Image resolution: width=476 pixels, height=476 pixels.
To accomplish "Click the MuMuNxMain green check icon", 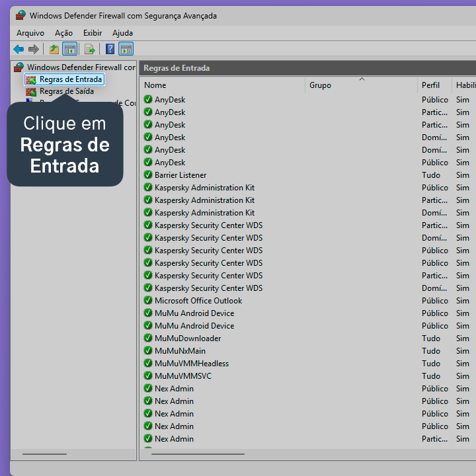I will tap(148, 350).
